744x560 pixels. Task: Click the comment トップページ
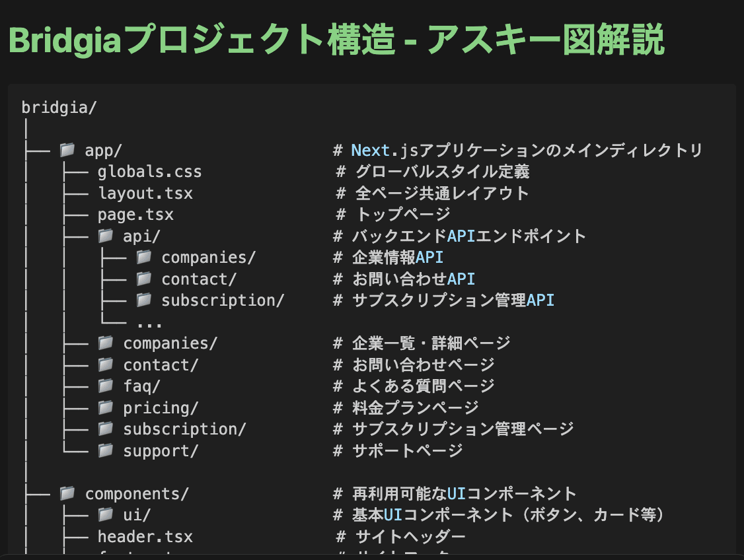(403, 215)
